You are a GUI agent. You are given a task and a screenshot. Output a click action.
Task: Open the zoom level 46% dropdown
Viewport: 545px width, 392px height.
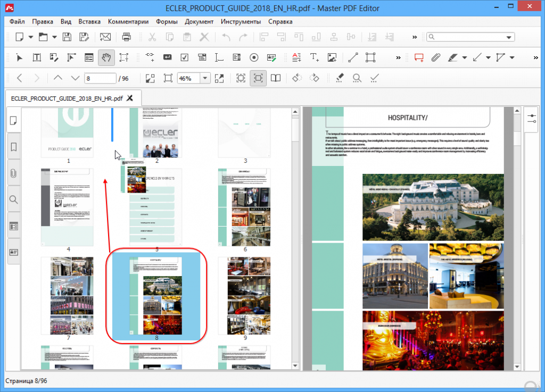coord(205,78)
